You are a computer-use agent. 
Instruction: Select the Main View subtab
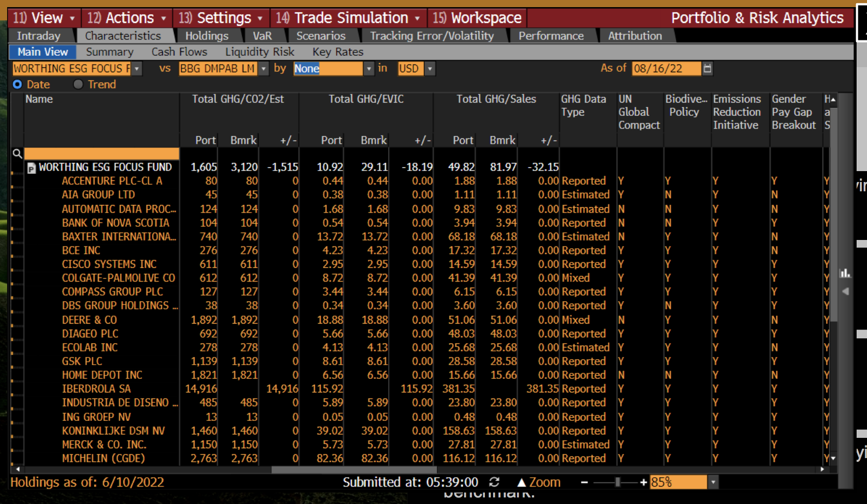coord(43,52)
